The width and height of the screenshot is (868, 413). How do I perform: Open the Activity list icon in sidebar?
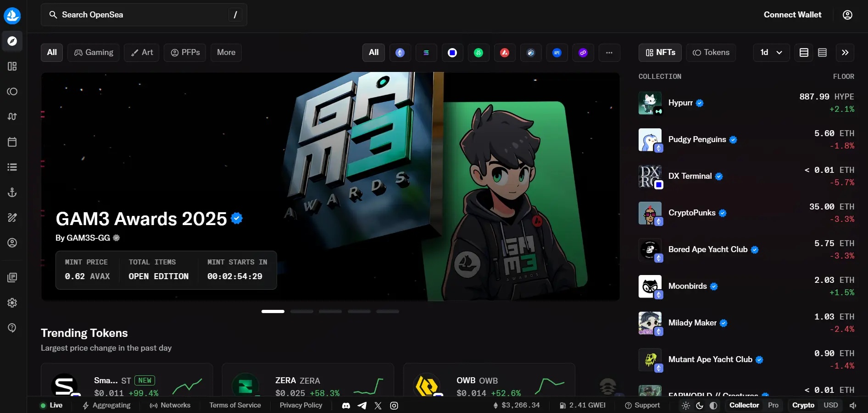coord(12,167)
